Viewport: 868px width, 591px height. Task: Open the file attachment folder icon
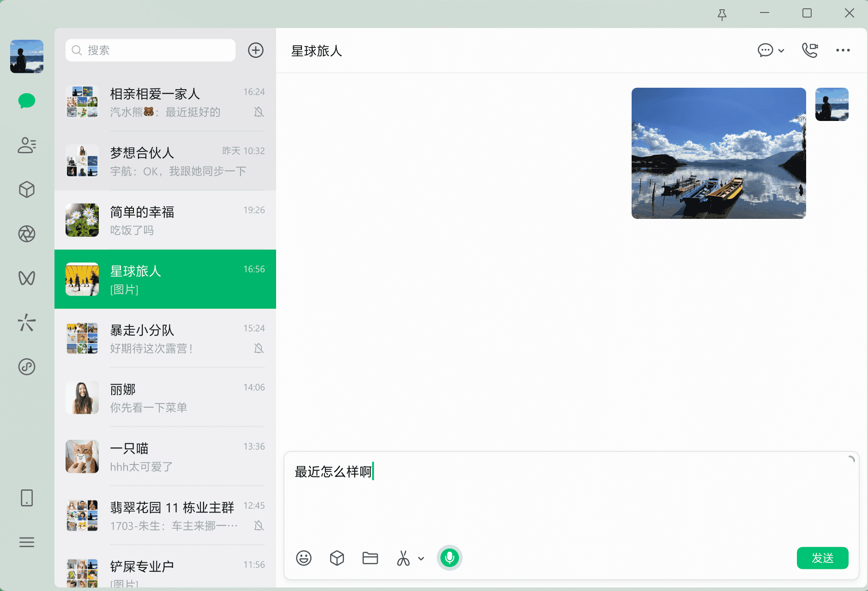(370, 558)
